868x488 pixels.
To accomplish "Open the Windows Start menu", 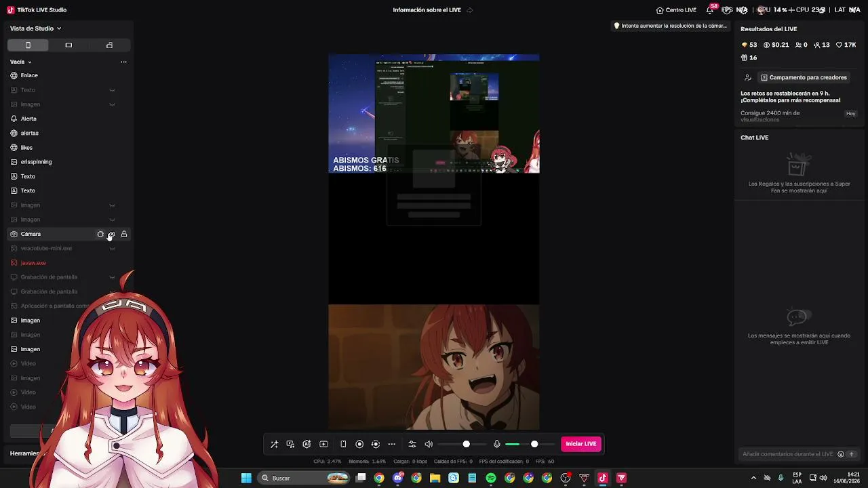I will (x=246, y=478).
